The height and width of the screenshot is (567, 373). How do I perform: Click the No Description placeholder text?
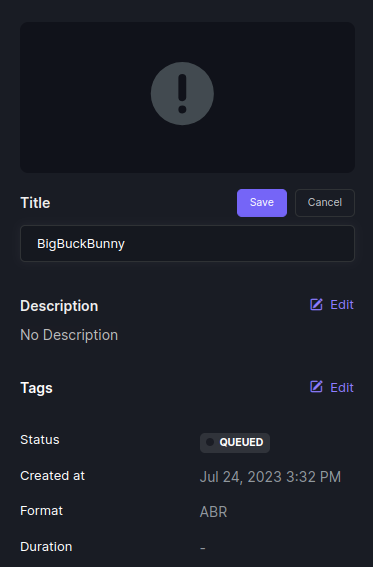tap(69, 335)
